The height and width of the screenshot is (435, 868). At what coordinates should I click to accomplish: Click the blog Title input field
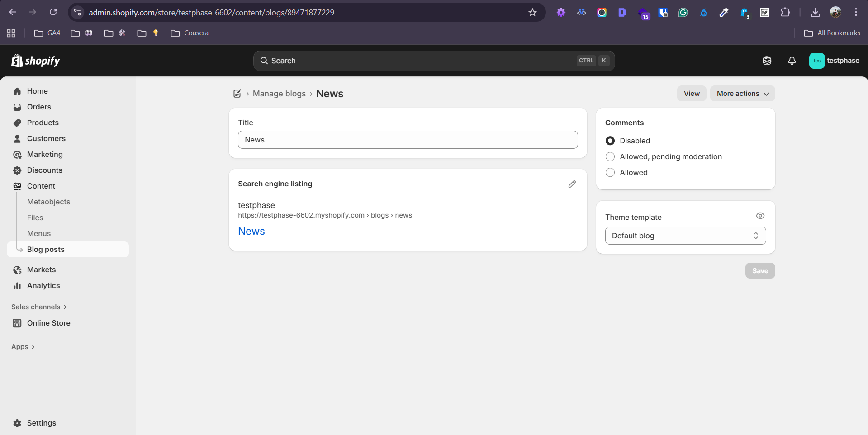tap(408, 140)
